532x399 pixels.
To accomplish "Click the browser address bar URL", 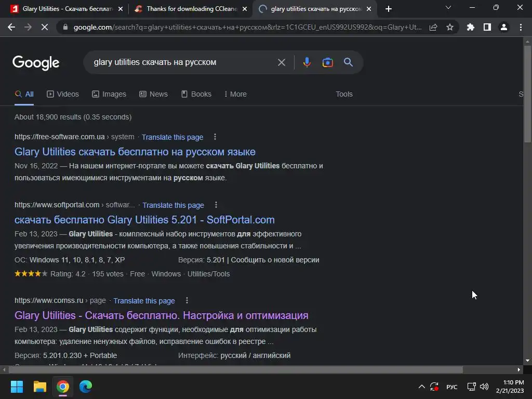I will (247, 27).
